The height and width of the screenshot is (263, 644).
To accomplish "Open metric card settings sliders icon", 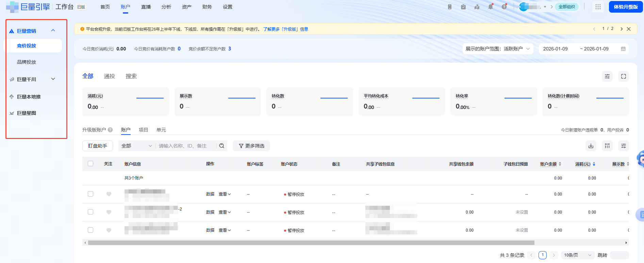I will [x=607, y=76].
